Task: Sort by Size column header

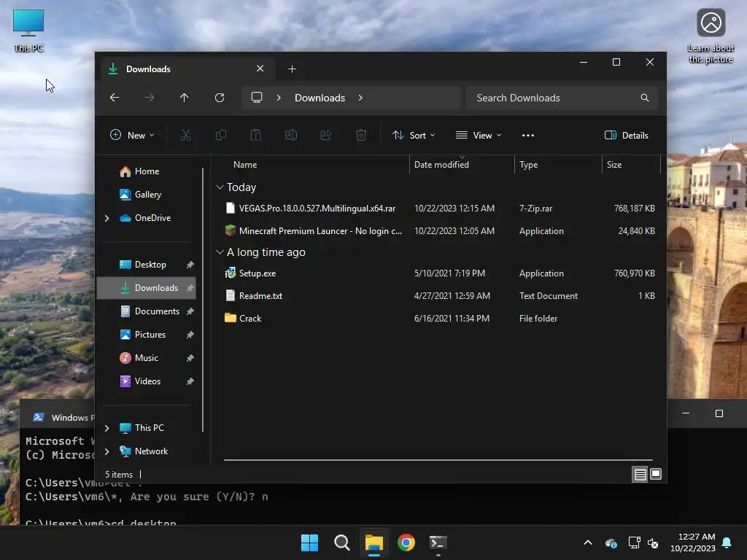Action: pos(631,165)
